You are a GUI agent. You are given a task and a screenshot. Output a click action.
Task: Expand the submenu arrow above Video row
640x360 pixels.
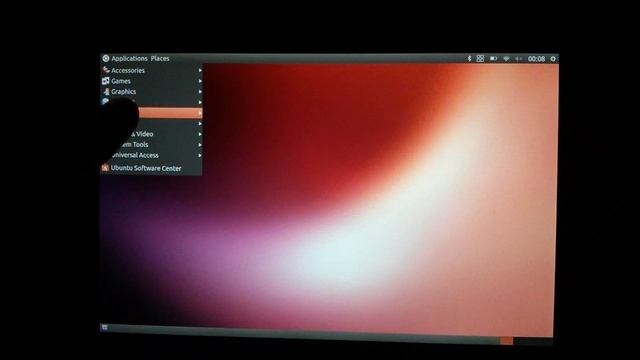(200, 123)
